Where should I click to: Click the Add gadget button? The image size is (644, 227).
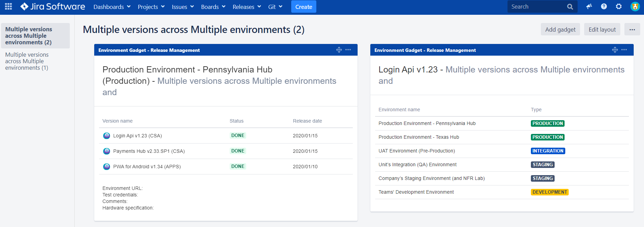pos(560,30)
